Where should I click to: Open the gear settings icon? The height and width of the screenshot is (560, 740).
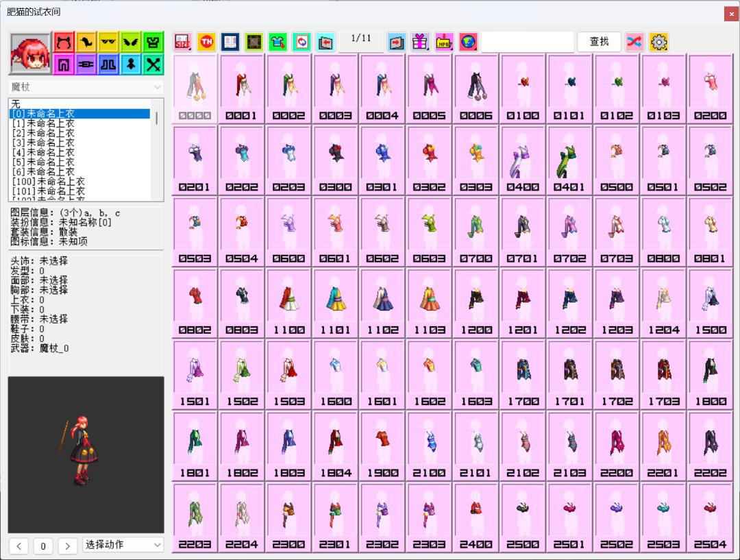pyautogui.click(x=659, y=42)
